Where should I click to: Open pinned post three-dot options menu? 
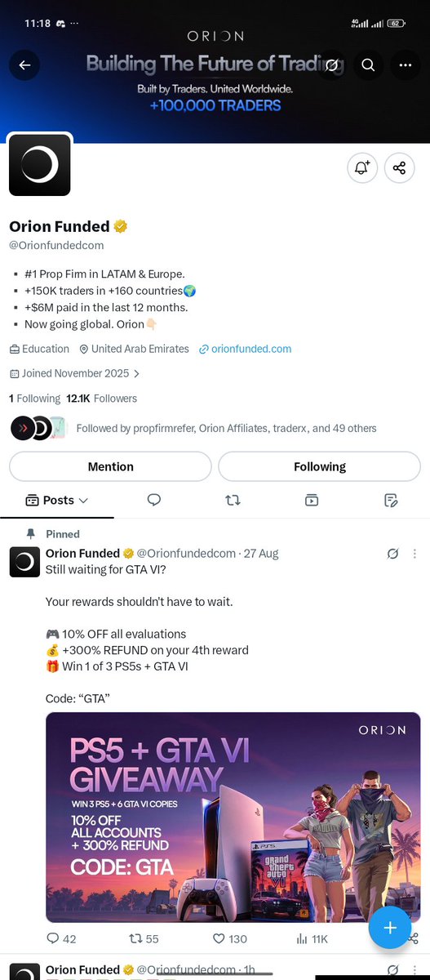click(414, 554)
